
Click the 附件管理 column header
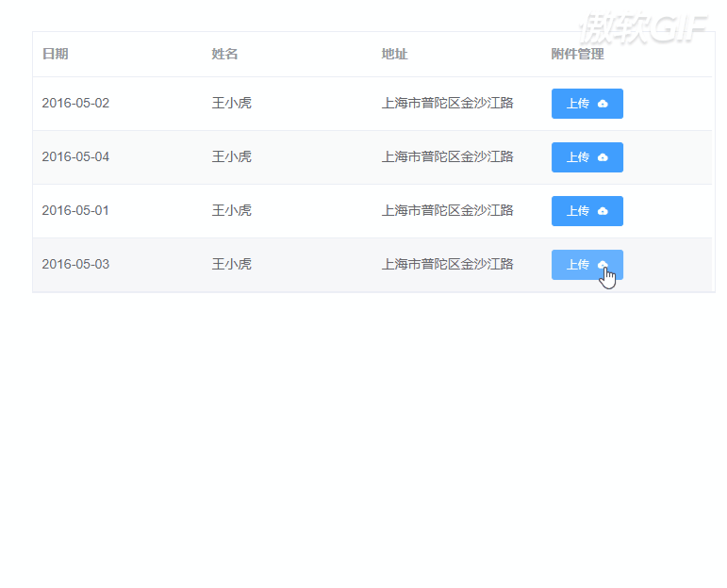tap(578, 54)
